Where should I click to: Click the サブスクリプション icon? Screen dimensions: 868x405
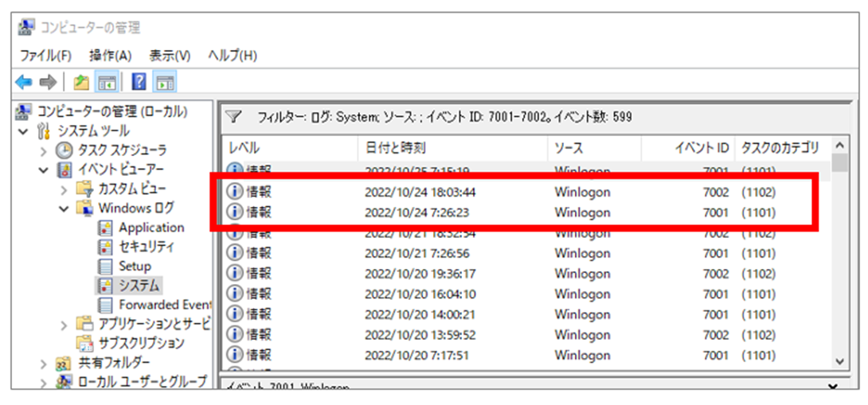point(84,343)
